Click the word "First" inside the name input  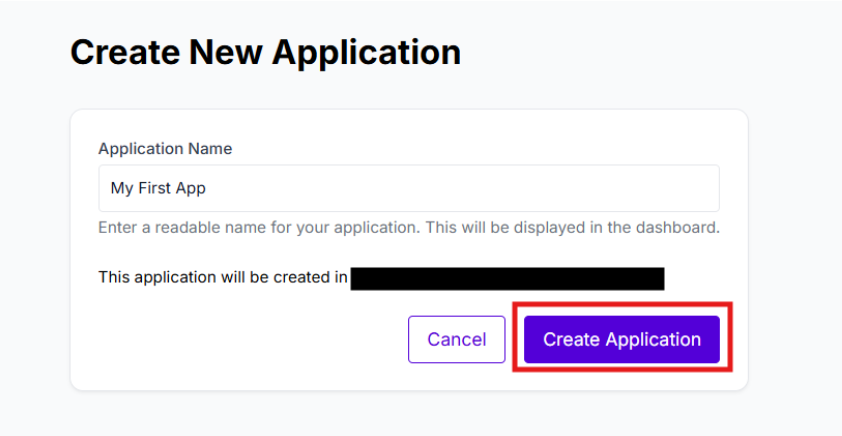[158, 188]
